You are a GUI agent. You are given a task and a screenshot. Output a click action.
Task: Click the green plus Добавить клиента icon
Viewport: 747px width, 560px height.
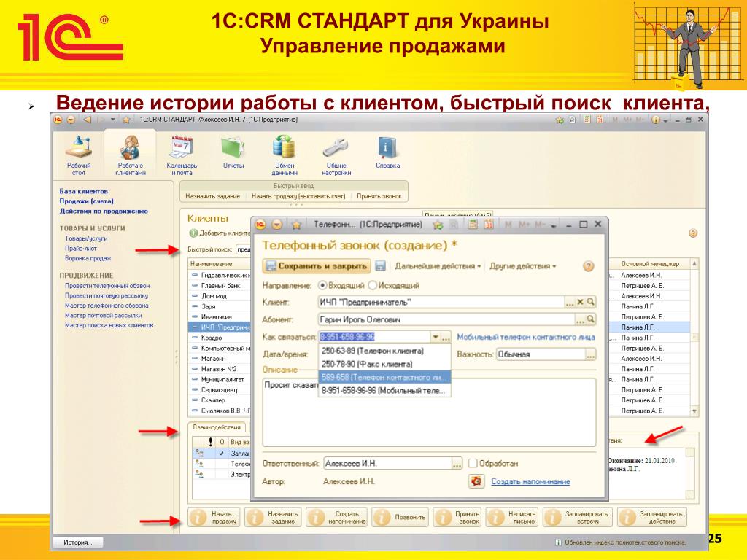193,233
